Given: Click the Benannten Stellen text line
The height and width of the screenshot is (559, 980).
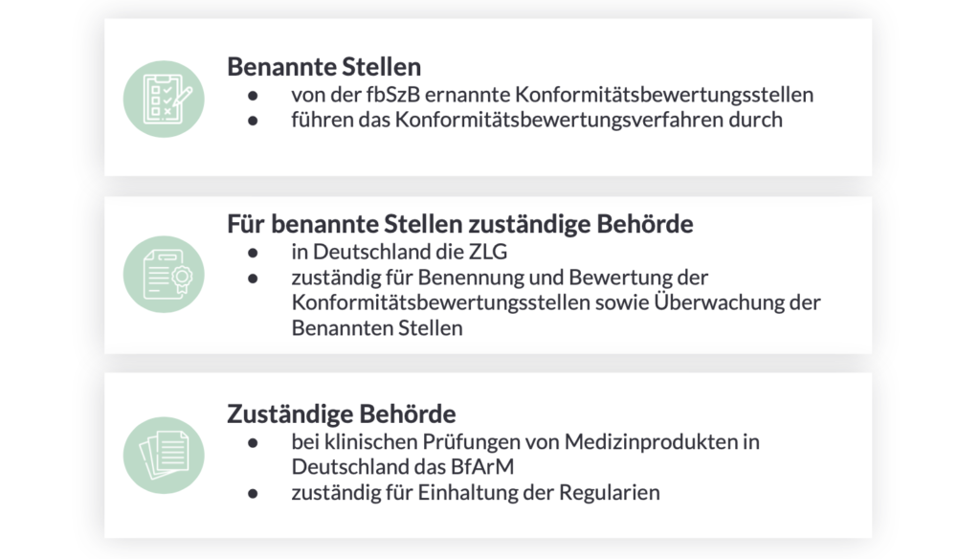Looking at the screenshot, I should 377,327.
